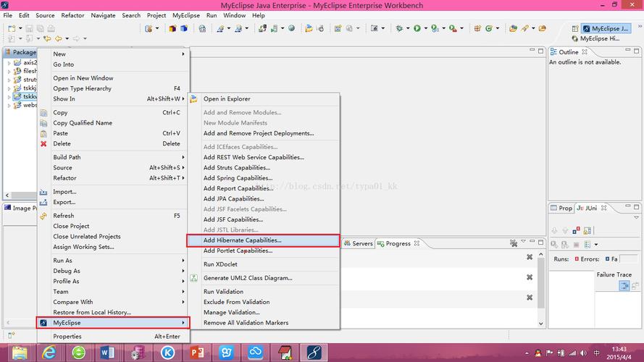This screenshot has height=362, width=644.
Task: Click the JUnit Scroll Lock icon
Action: [x=587, y=230]
